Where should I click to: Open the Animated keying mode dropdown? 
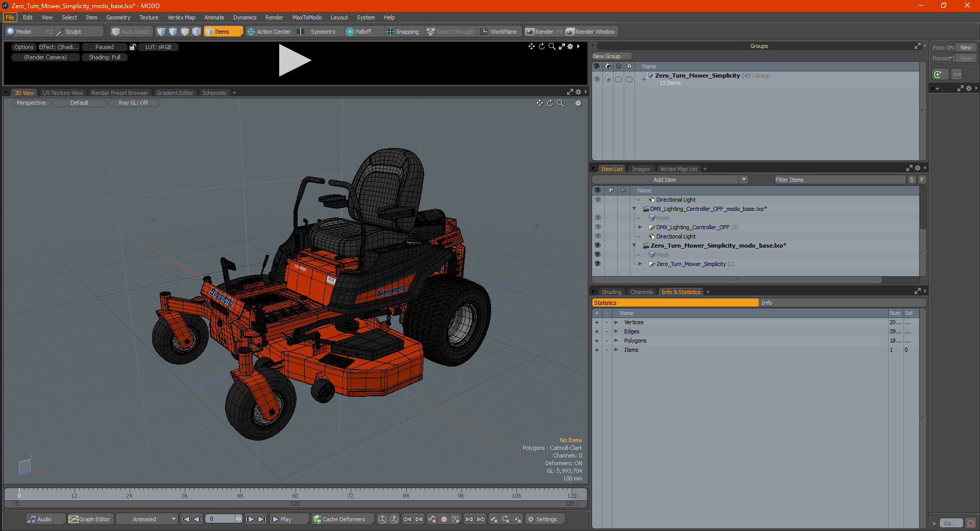coord(147,519)
